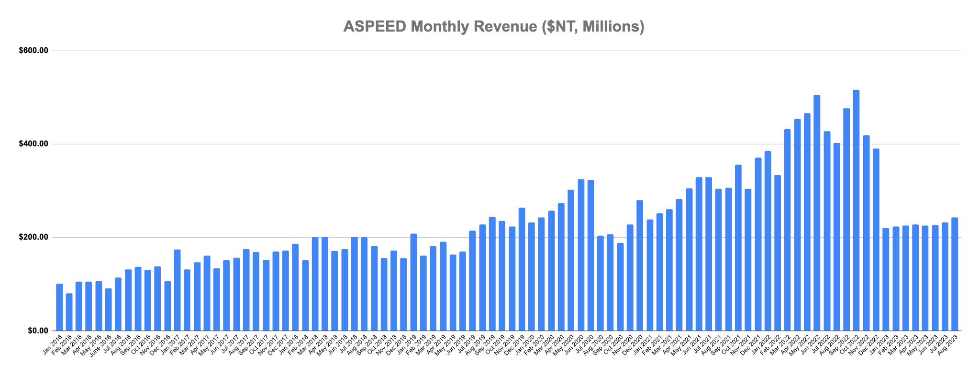Click the $600.00 y-axis label
The image size is (980, 375).
(x=34, y=51)
